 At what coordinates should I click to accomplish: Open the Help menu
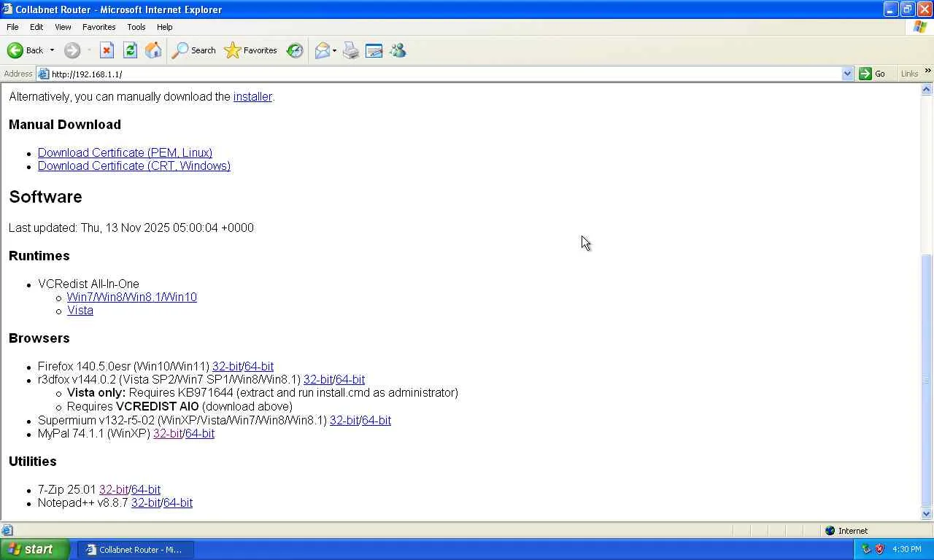165,27
